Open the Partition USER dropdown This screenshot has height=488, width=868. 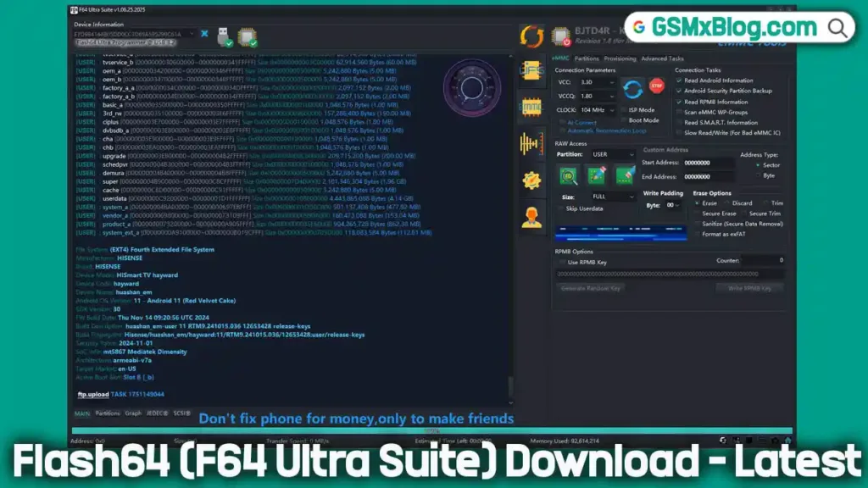pos(613,155)
